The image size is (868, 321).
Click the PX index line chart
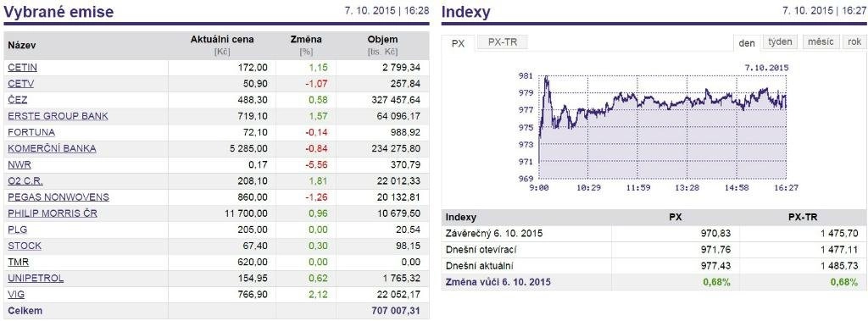click(x=662, y=127)
